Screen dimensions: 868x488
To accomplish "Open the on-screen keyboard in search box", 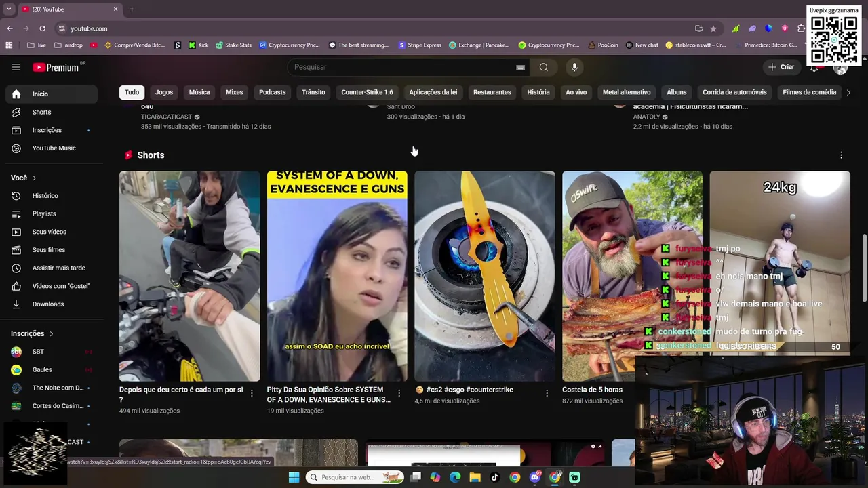I will [x=520, y=67].
